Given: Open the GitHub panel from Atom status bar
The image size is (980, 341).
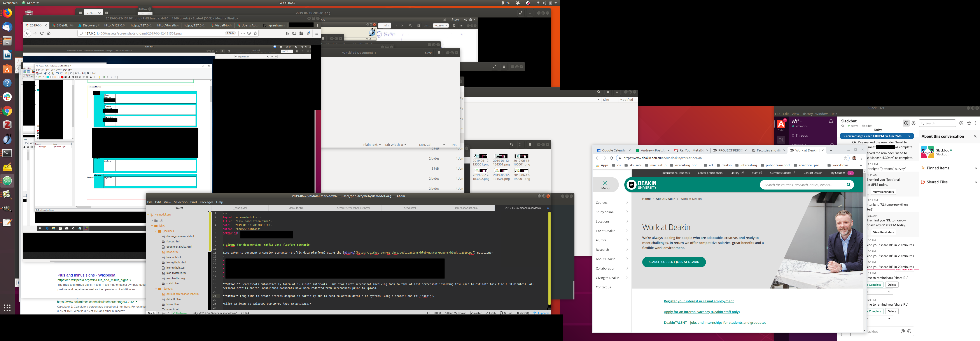Looking at the screenshot, I should [x=506, y=313].
